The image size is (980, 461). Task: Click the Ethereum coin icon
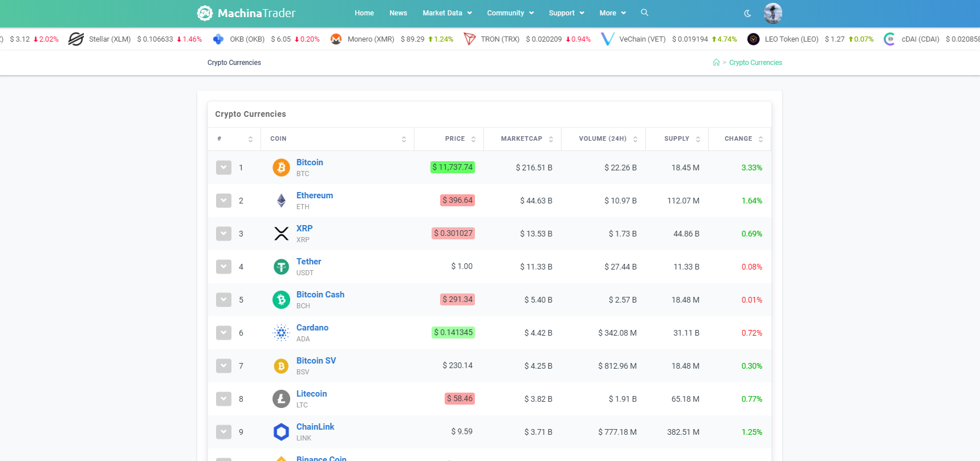click(x=281, y=201)
